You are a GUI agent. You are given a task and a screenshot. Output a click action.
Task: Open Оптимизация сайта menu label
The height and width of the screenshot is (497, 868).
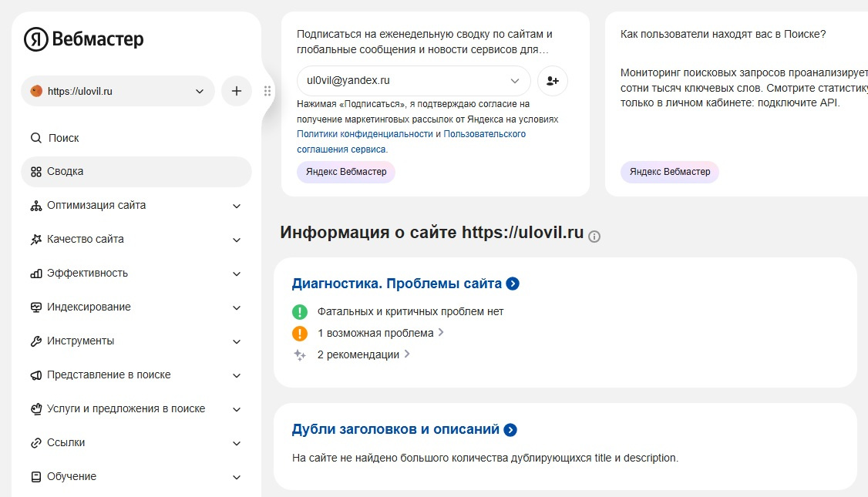click(x=96, y=205)
